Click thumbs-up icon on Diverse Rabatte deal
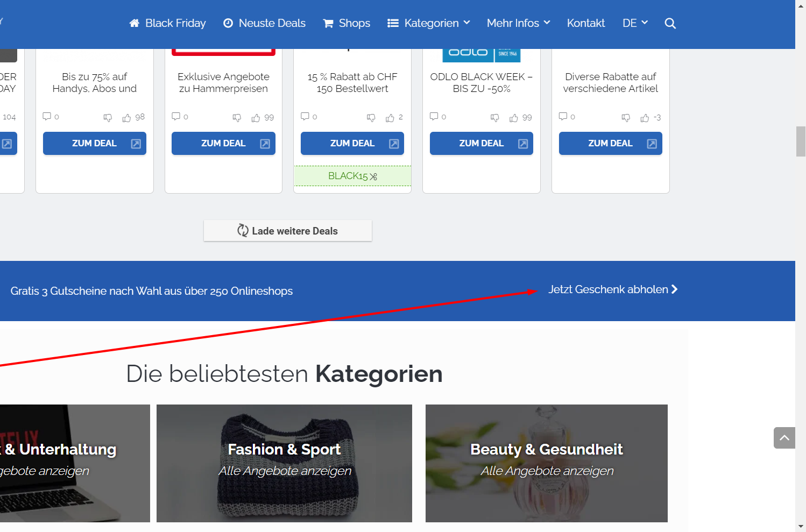The image size is (806, 532). pyautogui.click(x=645, y=118)
